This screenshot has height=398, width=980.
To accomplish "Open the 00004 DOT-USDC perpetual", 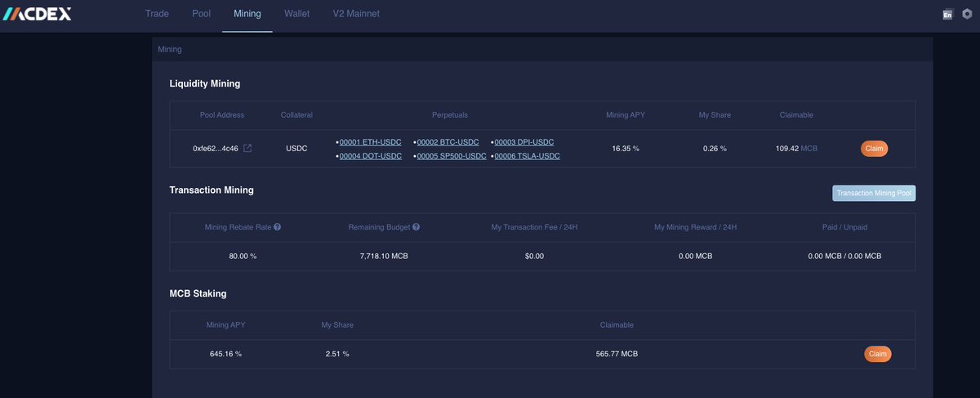I will pyautogui.click(x=371, y=156).
